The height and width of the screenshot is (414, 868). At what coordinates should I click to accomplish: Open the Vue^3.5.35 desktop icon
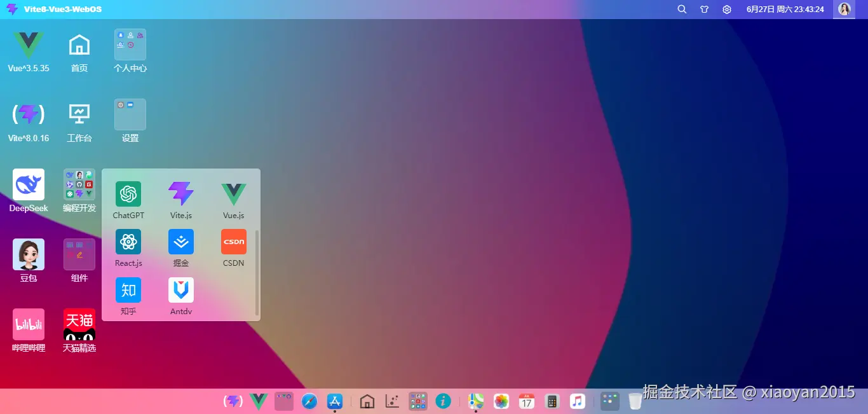tap(29, 45)
